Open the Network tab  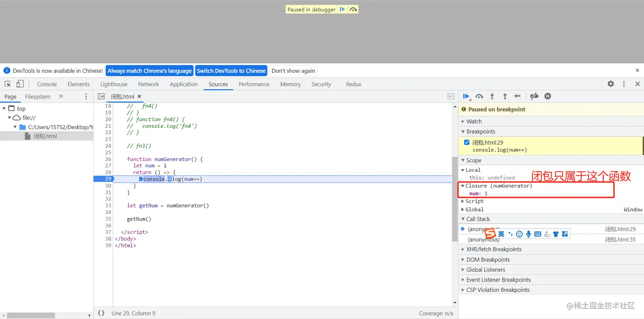(x=148, y=84)
